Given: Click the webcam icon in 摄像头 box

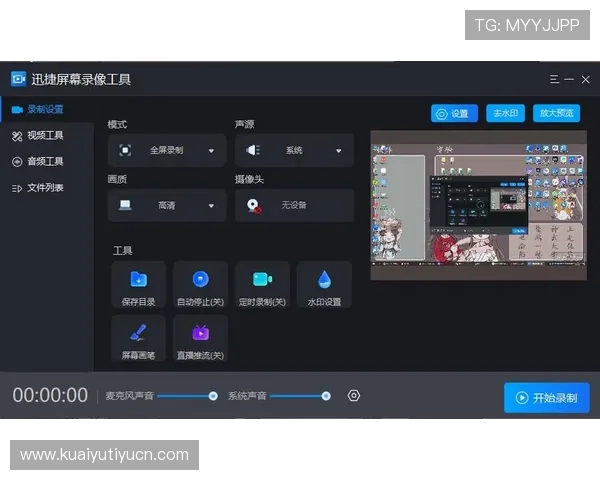Looking at the screenshot, I should 253,206.
